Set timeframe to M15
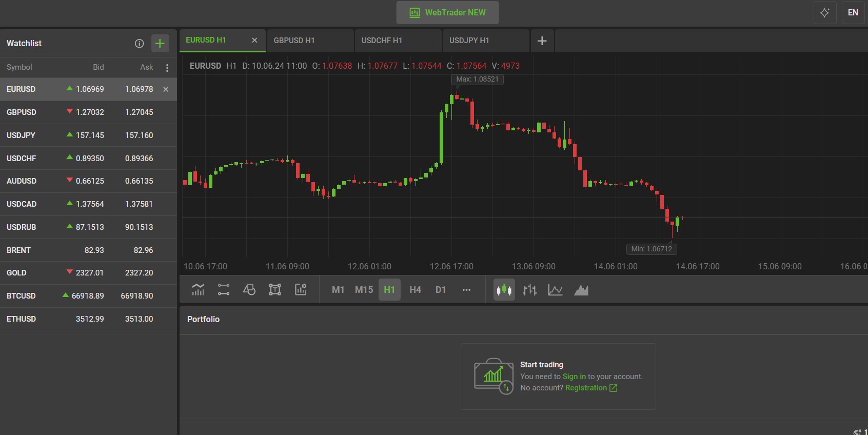This screenshot has width=868, height=435. click(x=364, y=290)
